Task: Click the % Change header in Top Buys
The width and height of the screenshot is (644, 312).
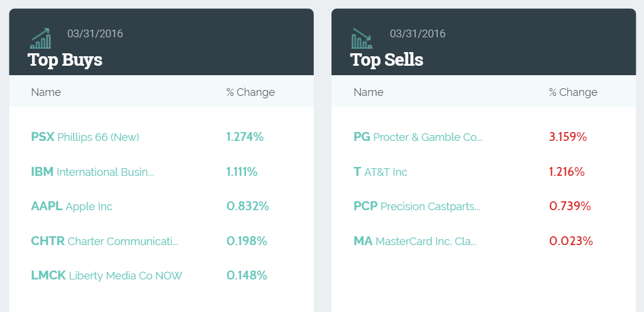Action: coord(250,92)
